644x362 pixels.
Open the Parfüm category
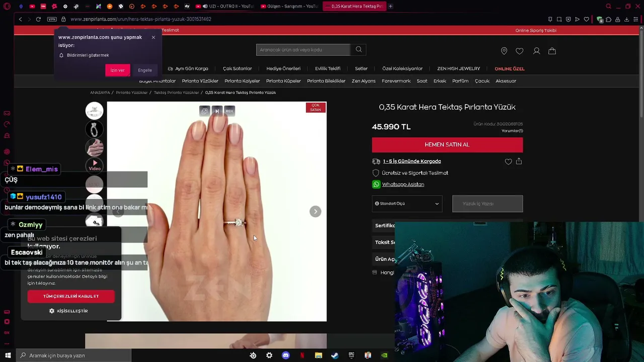pos(460,81)
